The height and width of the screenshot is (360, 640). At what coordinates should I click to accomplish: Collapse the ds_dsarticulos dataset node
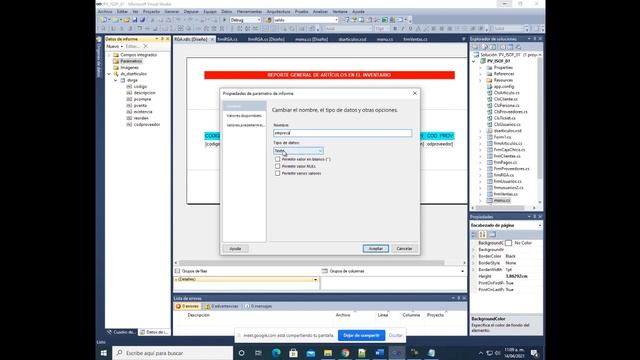tap(109, 74)
